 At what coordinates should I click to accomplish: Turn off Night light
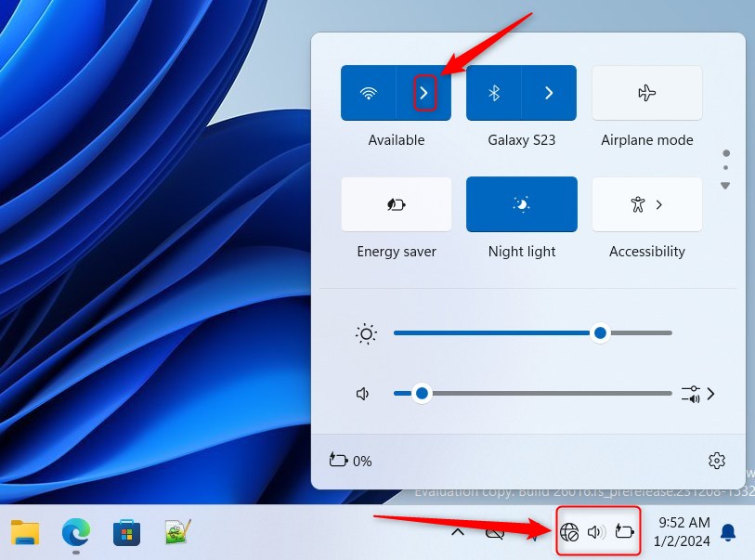tap(521, 204)
